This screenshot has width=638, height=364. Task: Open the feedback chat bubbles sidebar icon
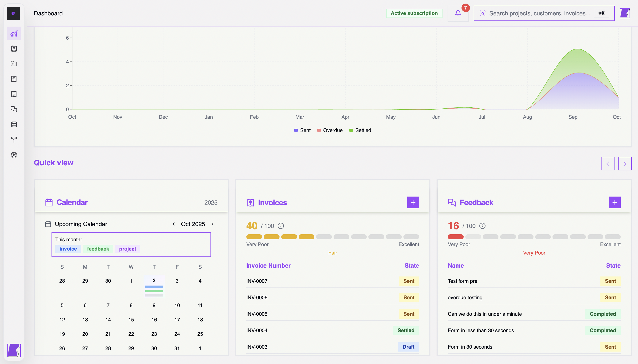click(x=14, y=109)
